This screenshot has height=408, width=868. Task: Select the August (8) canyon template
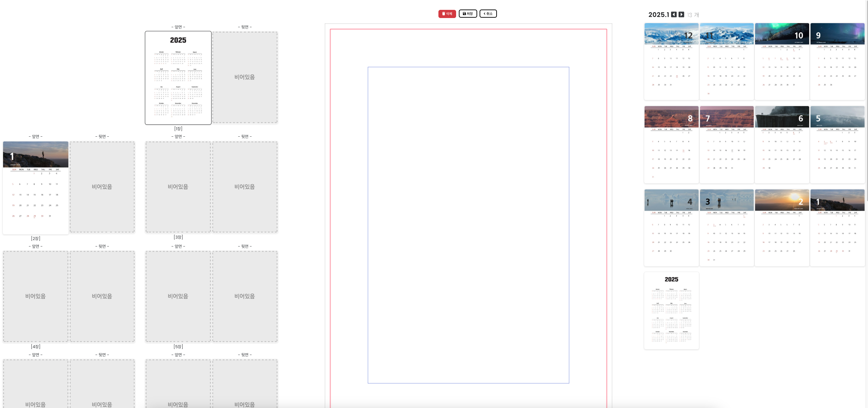tap(671, 144)
